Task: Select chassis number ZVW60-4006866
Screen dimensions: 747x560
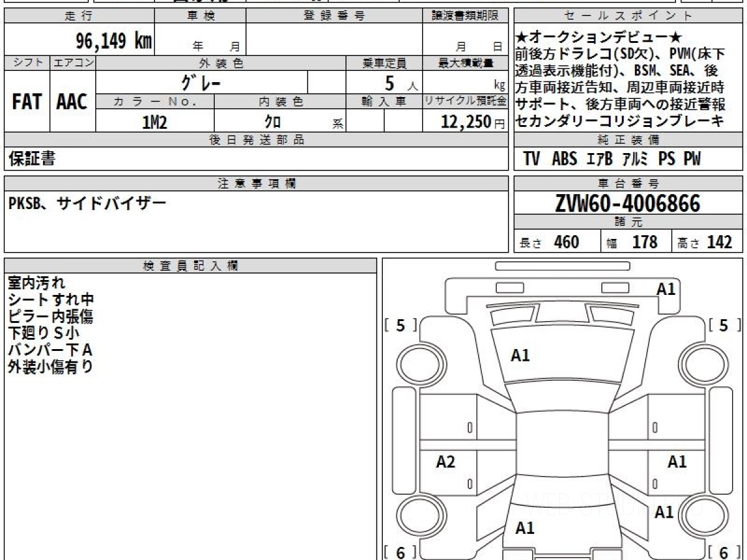Action: pyautogui.click(x=628, y=203)
